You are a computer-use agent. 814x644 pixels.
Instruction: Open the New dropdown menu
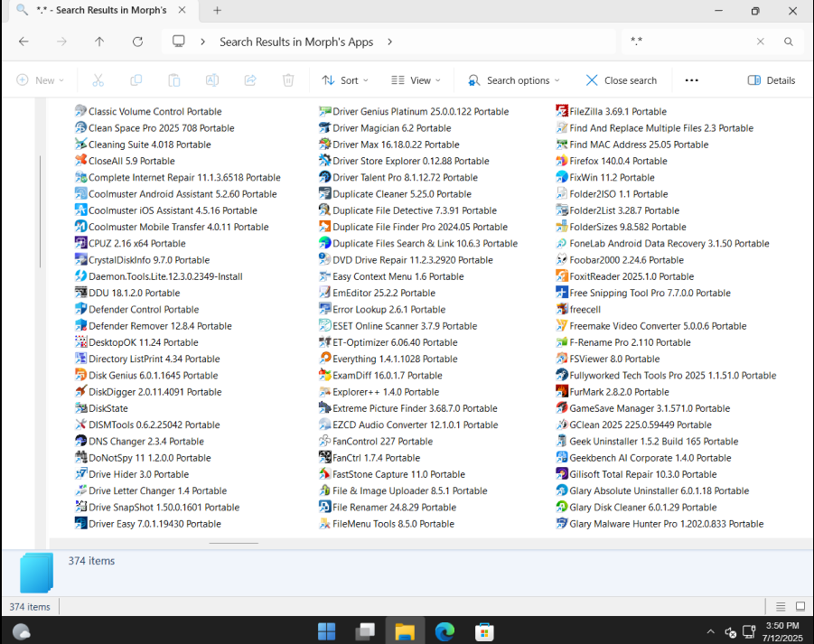(x=41, y=79)
